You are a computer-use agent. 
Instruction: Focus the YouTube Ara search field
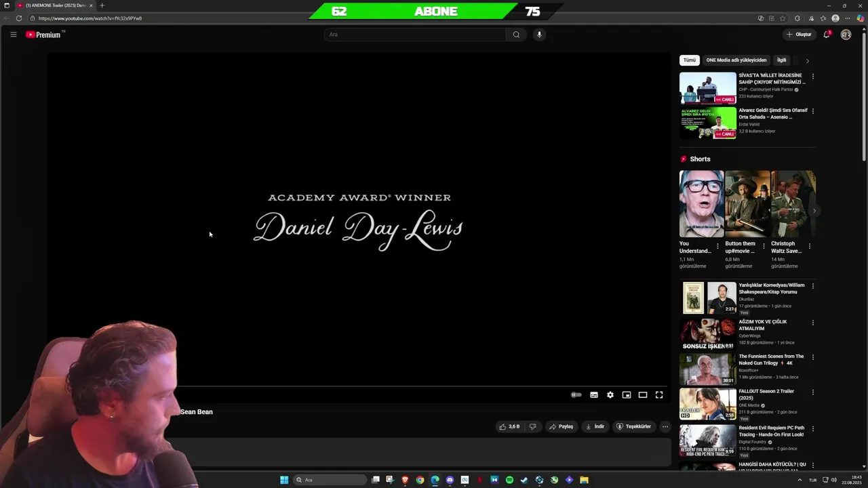(414, 35)
